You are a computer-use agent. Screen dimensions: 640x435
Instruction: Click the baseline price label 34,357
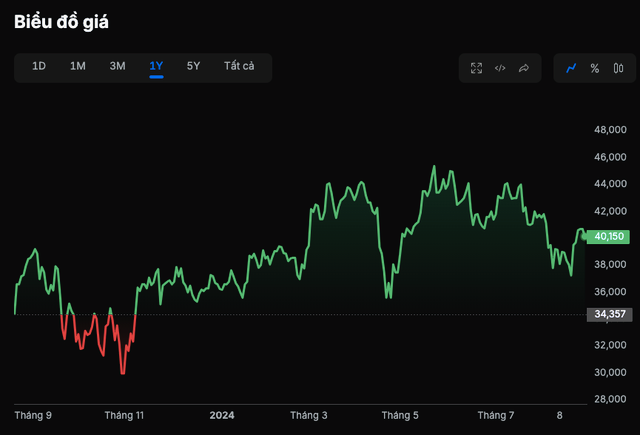(609, 314)
